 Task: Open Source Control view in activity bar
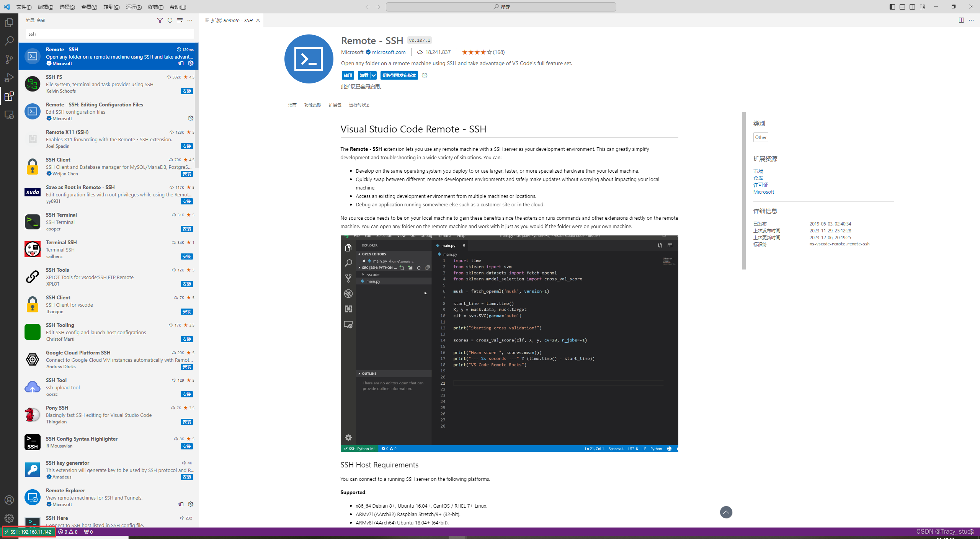click(x=9, y=59)
